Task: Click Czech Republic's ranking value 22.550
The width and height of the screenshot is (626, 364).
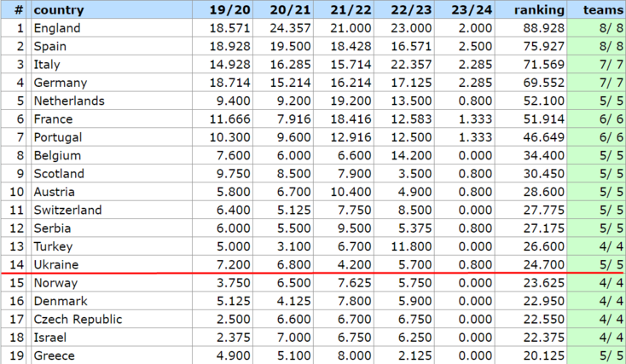Action: 544,320
